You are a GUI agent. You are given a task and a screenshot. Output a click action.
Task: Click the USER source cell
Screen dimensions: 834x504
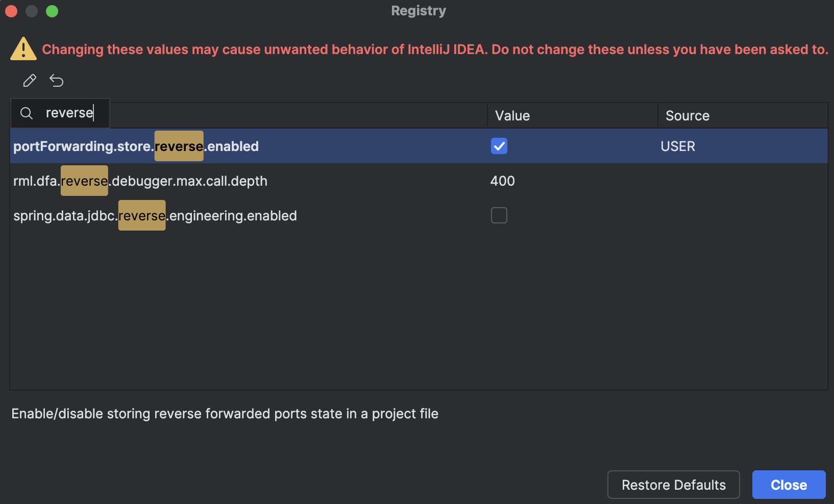tap(678, 146)
